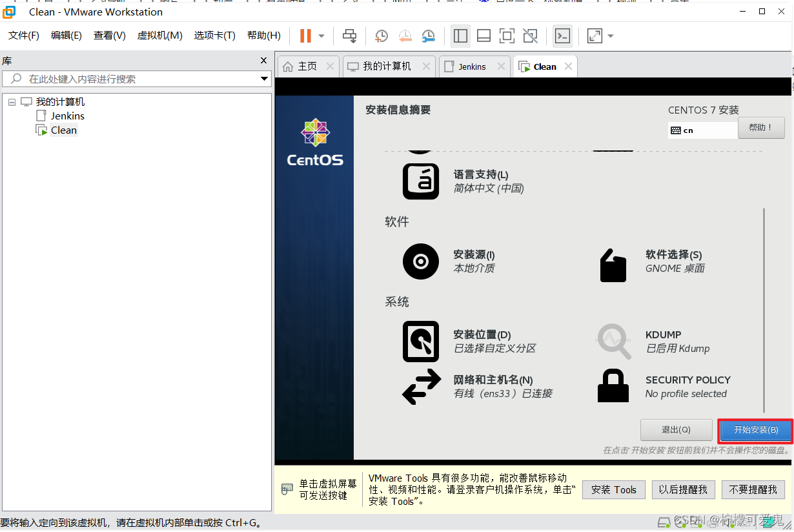Open SECURITY POLICY padlock icon
Screen dimensions: 794x532
coord(613,386)
